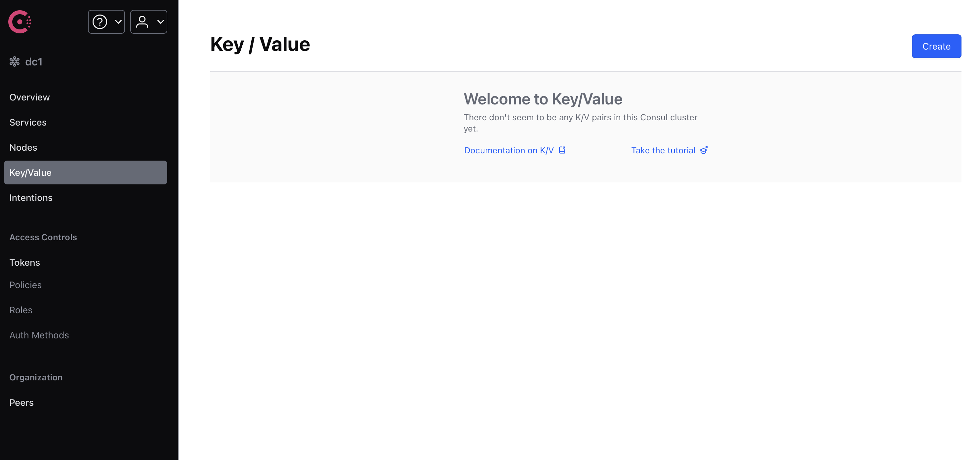Select the dc1 datacenter label
The height and width of the screenshot is (460, 980).
coord(34,61)
